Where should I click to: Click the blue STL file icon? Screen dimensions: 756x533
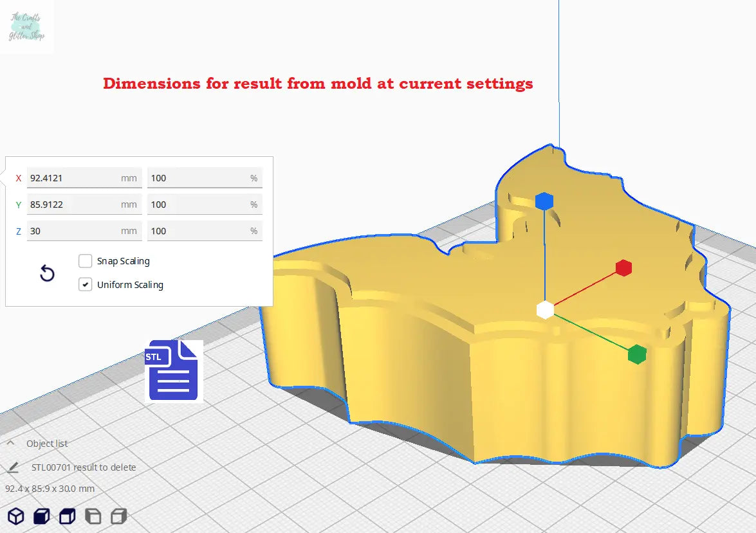(174, 370)
